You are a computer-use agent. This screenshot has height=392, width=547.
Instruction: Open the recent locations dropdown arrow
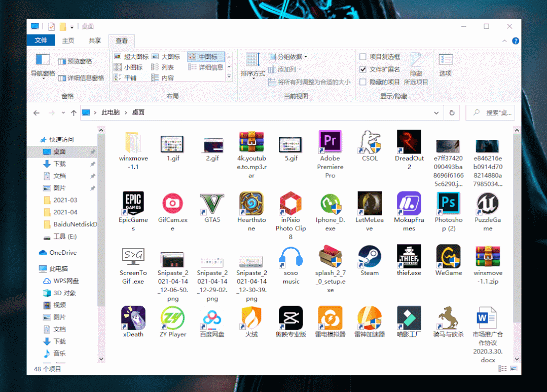click(63, 112)
